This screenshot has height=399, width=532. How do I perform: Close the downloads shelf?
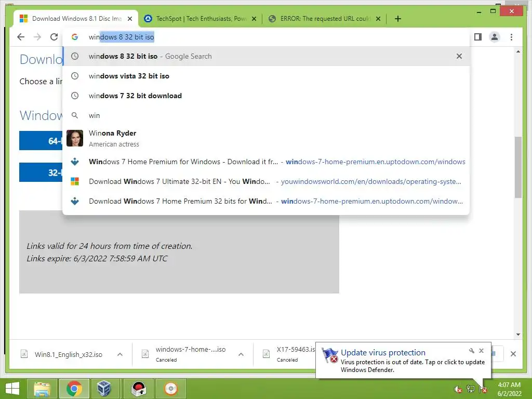pyautogui.click(x=513, y=354)
